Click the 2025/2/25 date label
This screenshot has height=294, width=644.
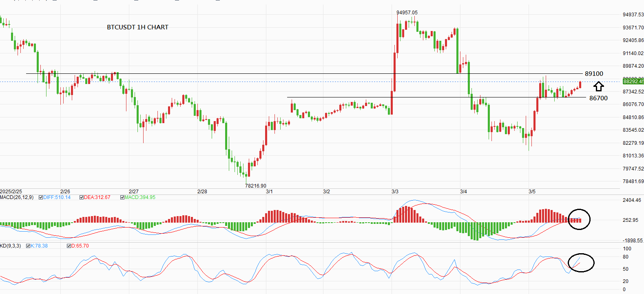[x=11, y=192]
